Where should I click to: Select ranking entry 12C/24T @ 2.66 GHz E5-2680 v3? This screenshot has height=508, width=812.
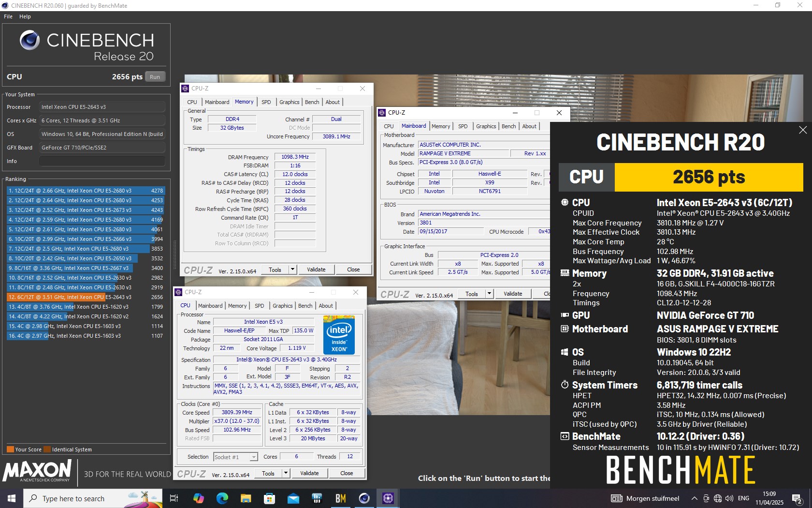(x=85, y=191)
